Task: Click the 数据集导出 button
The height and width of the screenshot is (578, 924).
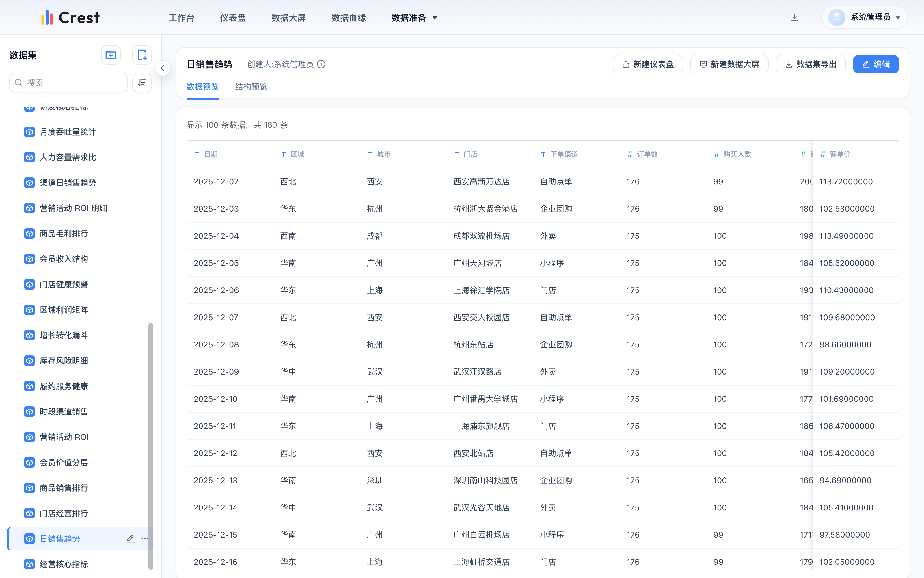Action: 811,64
